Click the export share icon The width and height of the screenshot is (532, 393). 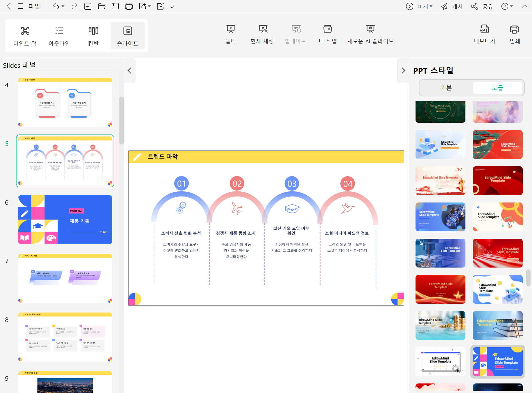(143, 6)
